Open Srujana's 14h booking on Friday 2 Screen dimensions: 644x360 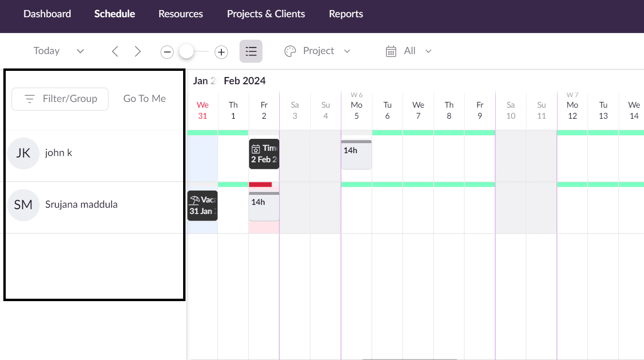264,206
